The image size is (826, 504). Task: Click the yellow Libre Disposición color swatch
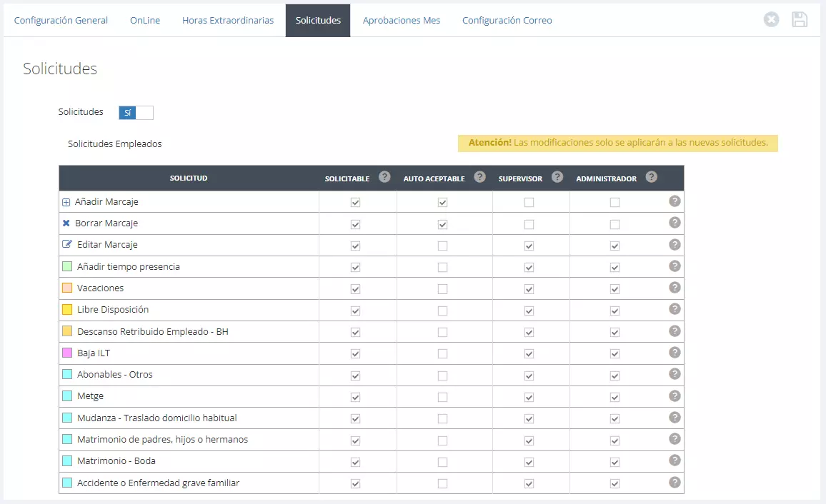(67, 309)
